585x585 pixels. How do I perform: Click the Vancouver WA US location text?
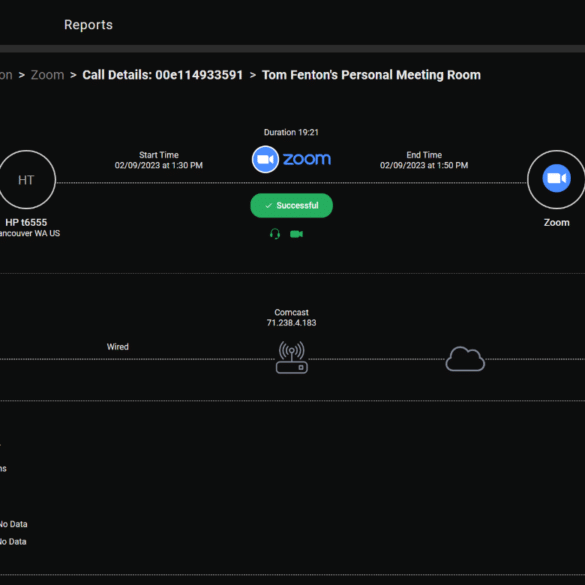coord(29,234)
